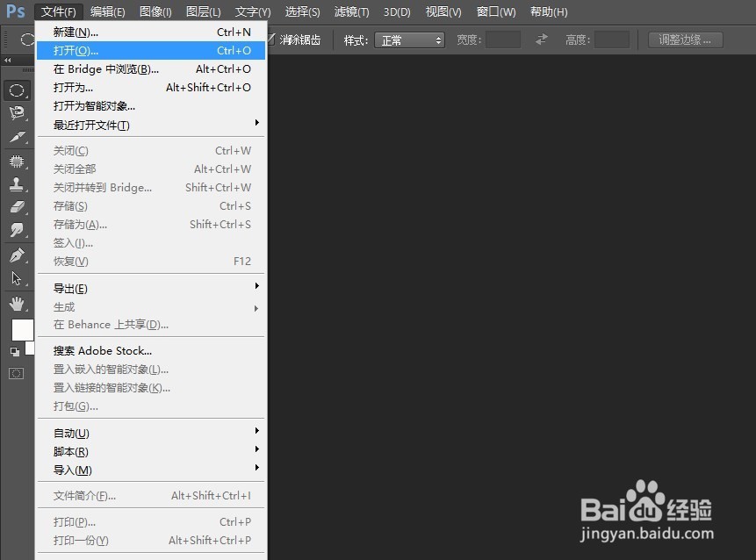Select the Path Selection arrow tool
The width and height of the screenshot is (756, 560).
pos(17,278)
